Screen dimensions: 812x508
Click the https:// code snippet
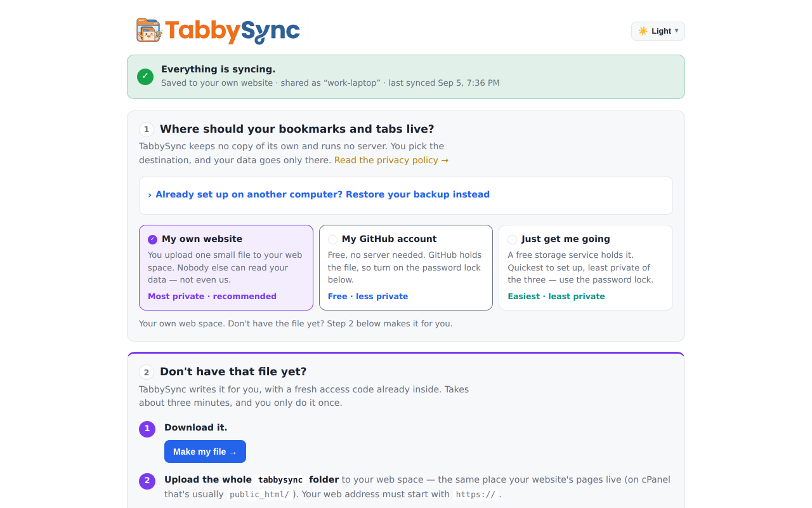click(475, 494)
